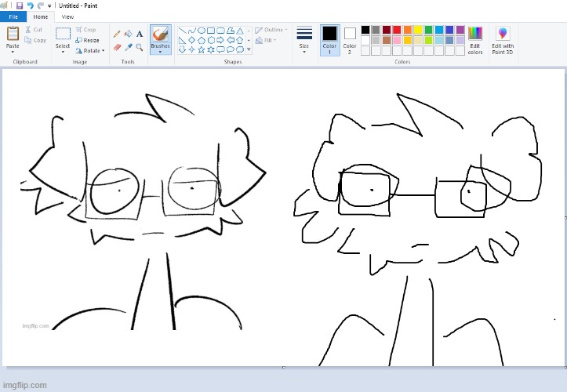Select the Pencil tool
The height and width of the screenshot is (392, 567).
tap(117, 34)
